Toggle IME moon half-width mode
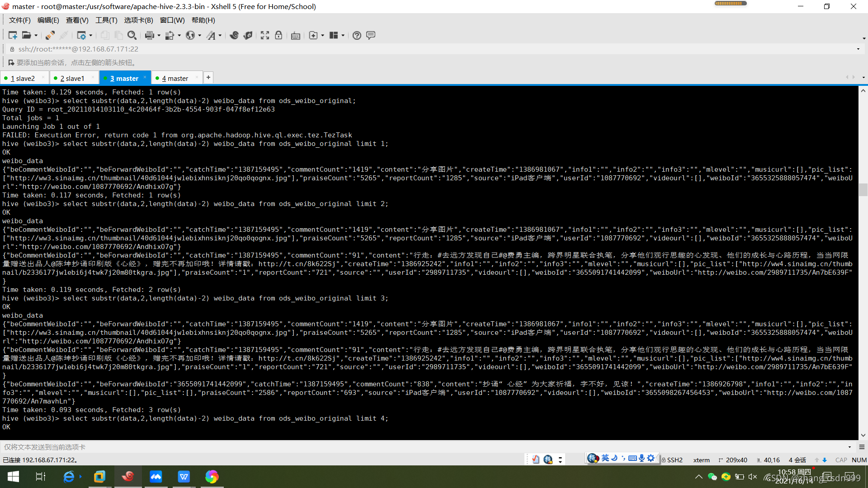 tap(614, 458)
